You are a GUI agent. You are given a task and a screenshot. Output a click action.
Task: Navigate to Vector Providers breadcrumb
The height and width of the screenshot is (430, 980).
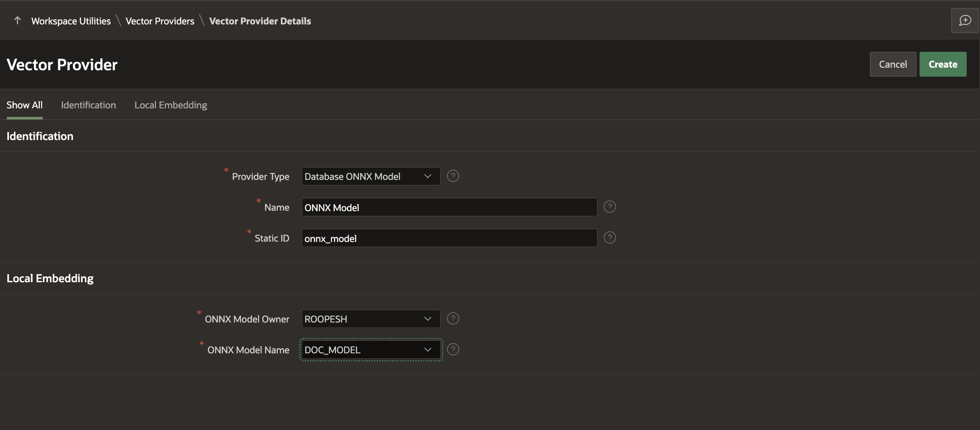click(x=160, y=21)
